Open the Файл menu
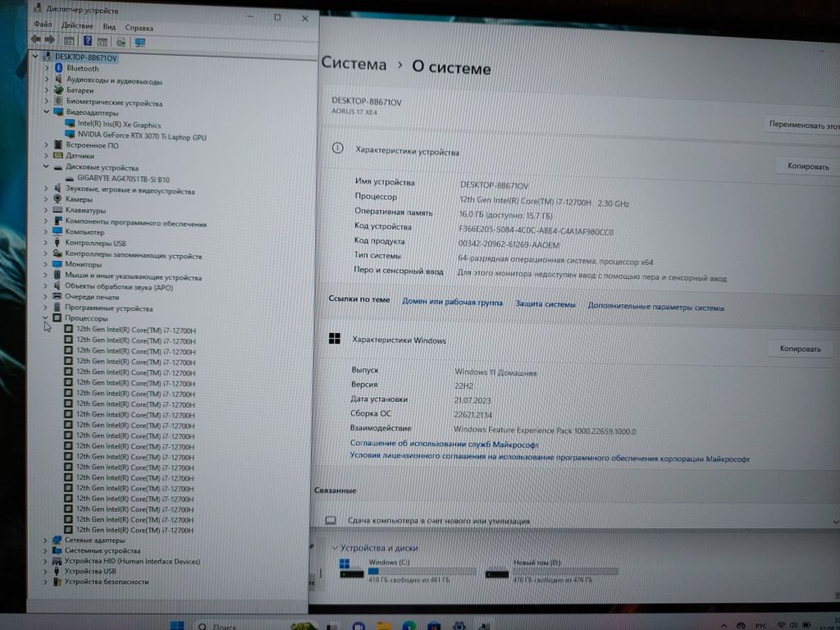The image size is (840, 630). 43,24
